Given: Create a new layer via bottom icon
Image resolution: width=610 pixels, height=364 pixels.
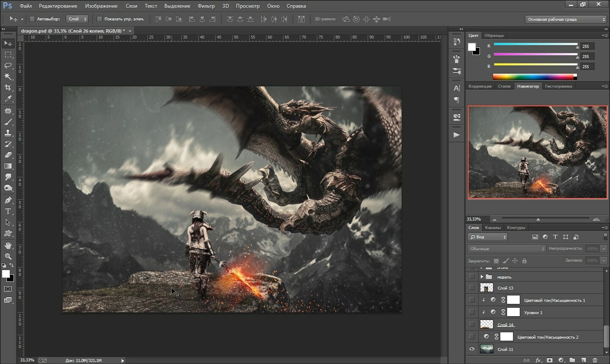Looking at the screenshot, I should point(584,360).
